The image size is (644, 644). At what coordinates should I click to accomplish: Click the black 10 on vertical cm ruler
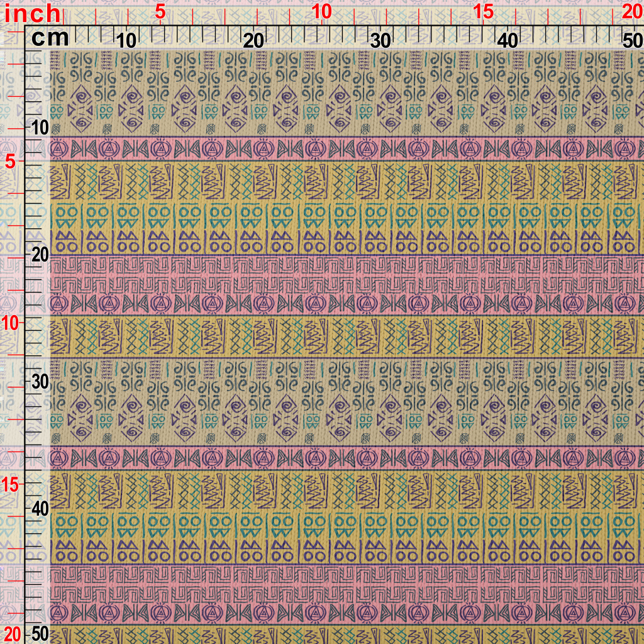[x=40, y=128]
